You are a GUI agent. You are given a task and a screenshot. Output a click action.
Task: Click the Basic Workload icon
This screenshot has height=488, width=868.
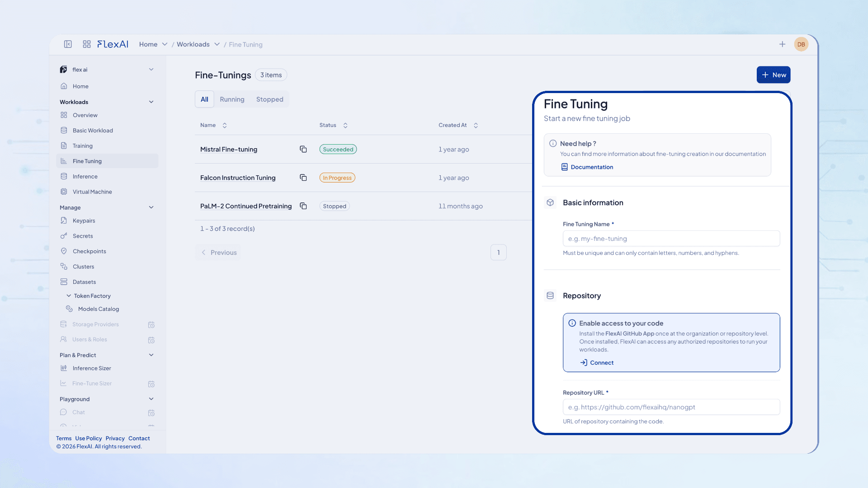(x=64, y=131)
